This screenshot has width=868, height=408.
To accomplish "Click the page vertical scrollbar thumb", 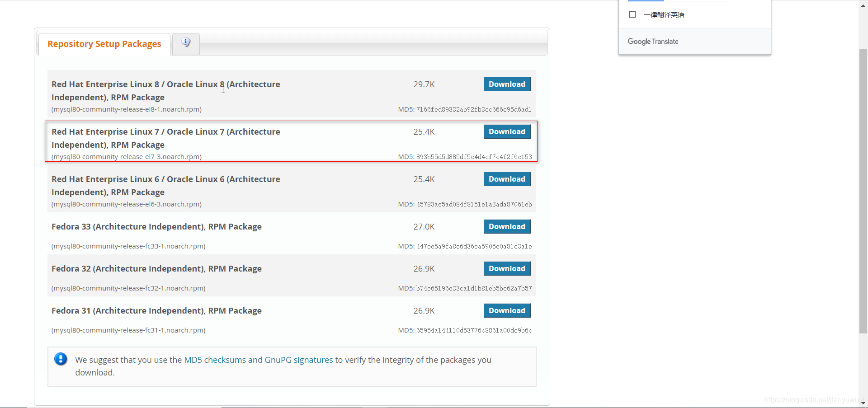I will point(863,191).
